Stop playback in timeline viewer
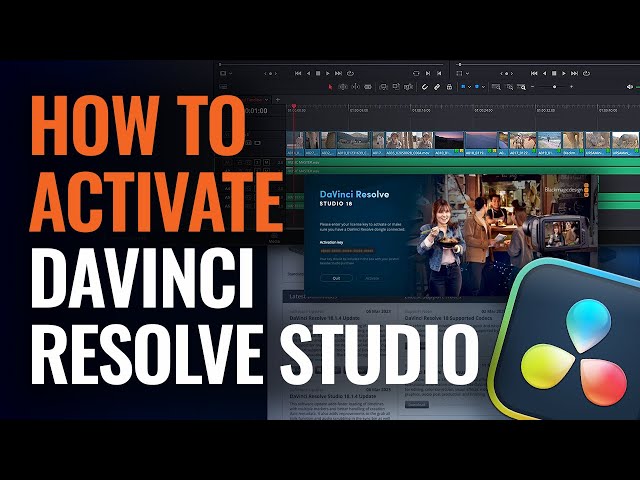This screenshot has width=640, height=480. (554, 73)
